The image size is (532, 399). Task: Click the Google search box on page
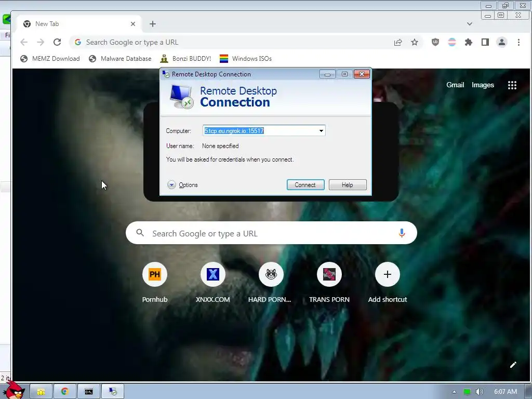click(271, 233)
